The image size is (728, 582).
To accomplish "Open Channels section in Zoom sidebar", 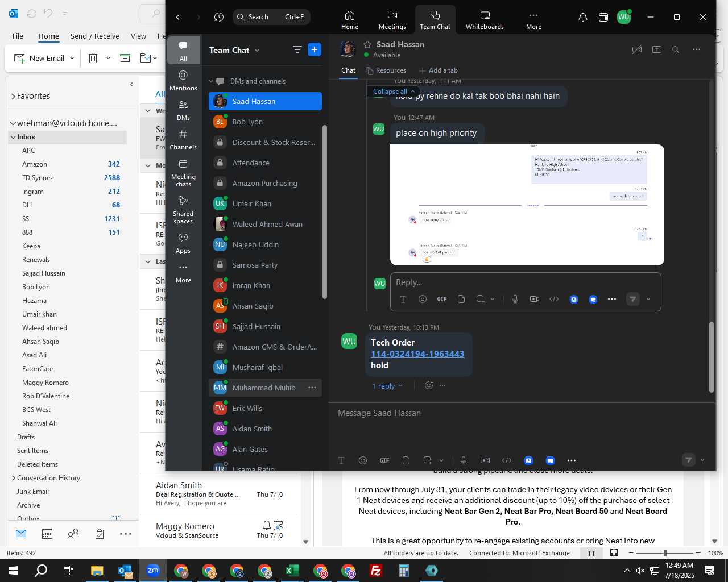I will tap(183, 140).
